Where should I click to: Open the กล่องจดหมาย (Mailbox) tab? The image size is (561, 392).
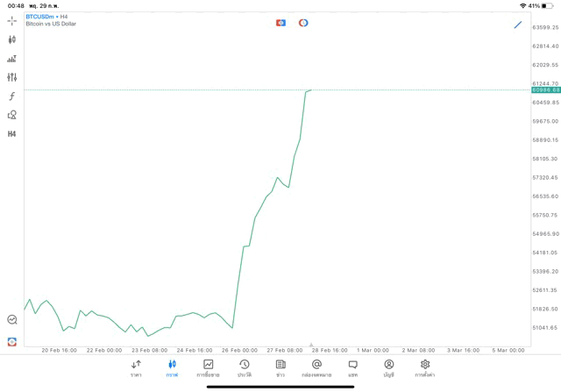click(x=316, y=367)
